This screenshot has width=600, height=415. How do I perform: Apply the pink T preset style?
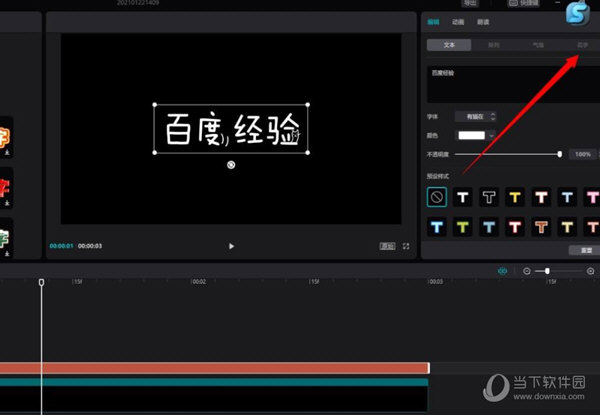(x=592, y=197)
